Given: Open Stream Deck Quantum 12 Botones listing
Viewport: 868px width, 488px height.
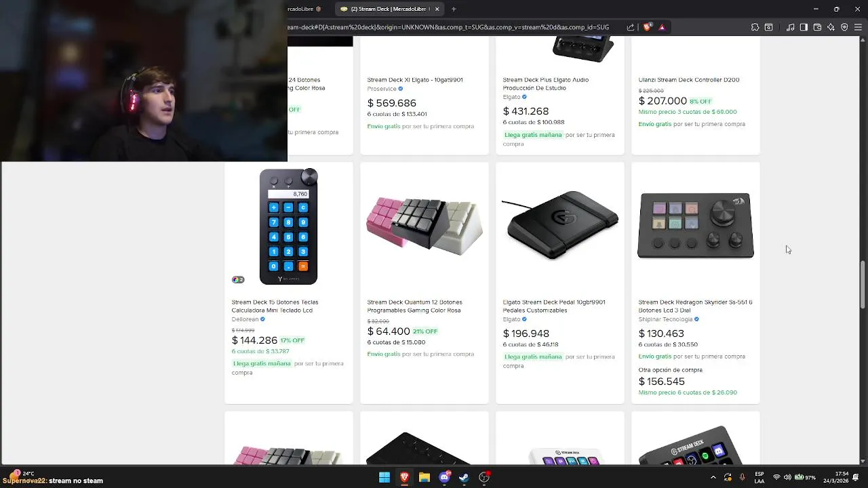Looking at the screenshot, I should 414,306.
